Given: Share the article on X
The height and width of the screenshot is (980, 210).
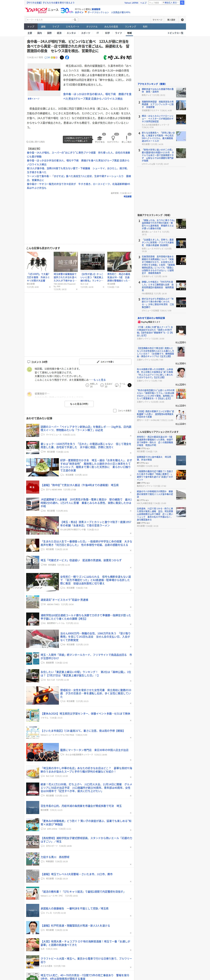Looking at the screenshot, I should (x=62, y=57).
